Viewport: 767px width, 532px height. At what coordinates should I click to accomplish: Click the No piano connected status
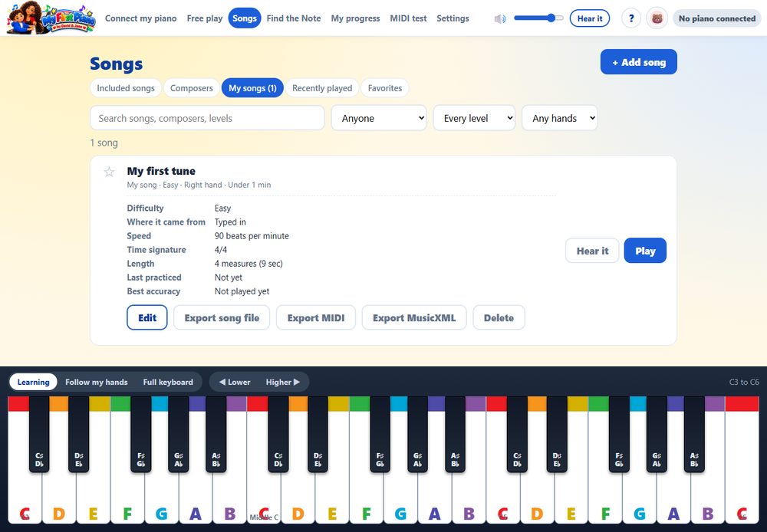716,18
